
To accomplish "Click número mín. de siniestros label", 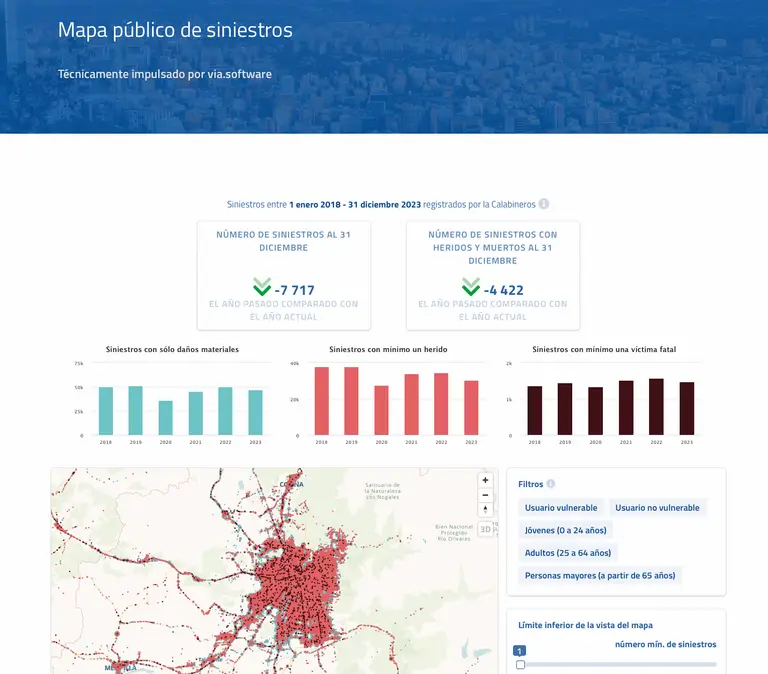I will 666,645.
